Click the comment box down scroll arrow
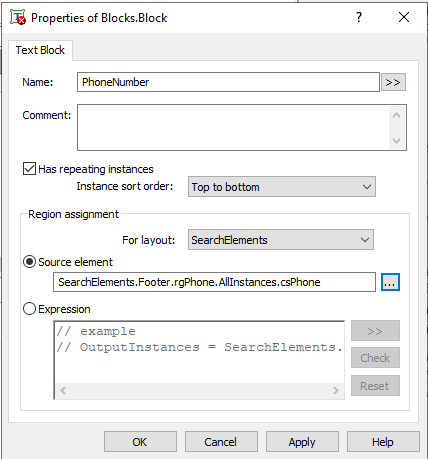This screenshot has width=428, height=459. (396, 140)
